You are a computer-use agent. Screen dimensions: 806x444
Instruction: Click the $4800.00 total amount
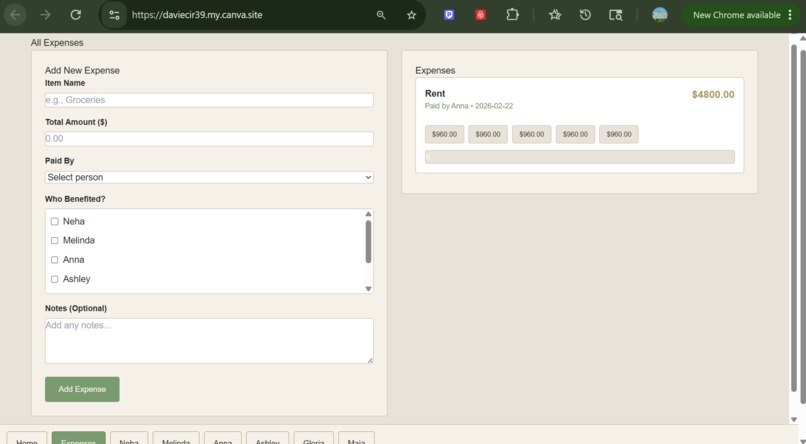point(713,95)
